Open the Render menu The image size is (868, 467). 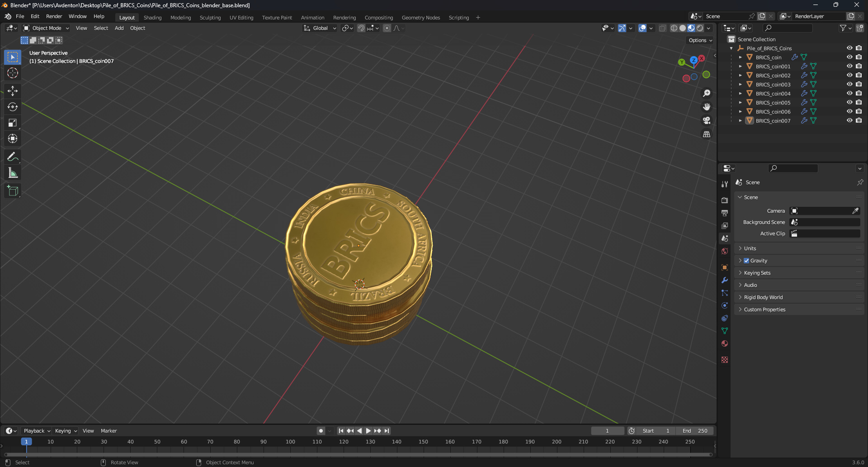pos(54,16)
